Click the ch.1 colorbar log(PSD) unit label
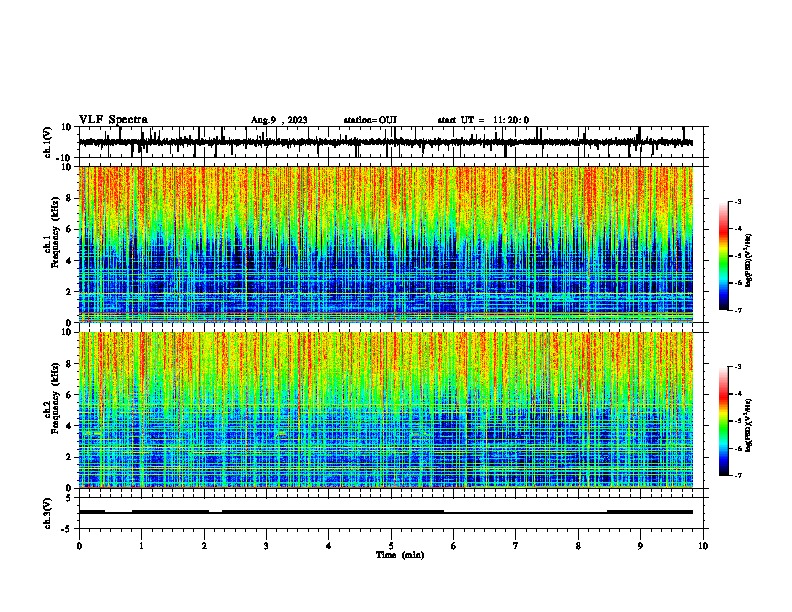The width and height of the screenshot is (792, 612). tap(748, 261)
